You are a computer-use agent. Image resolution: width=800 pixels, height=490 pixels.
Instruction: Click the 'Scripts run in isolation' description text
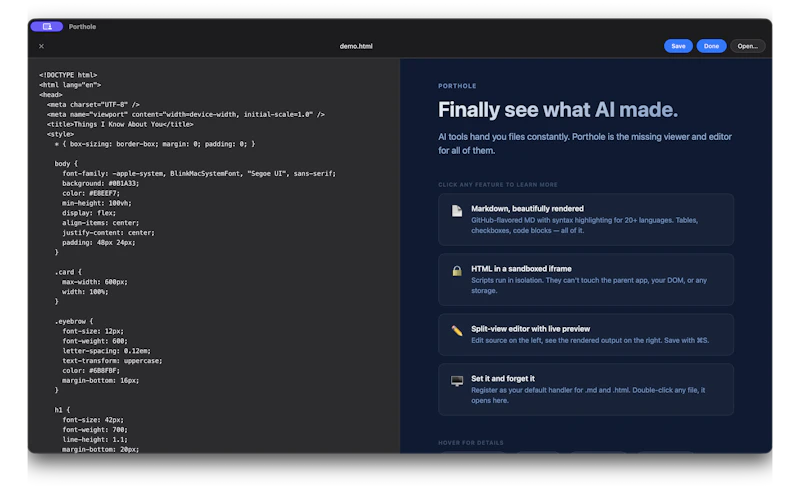589,286
